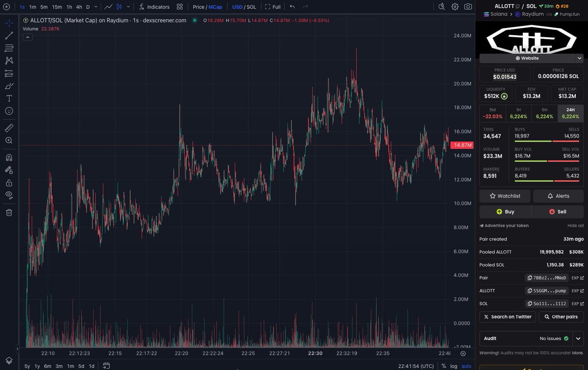Click the Buy button
588x370 pixels.
pos(505,212)
